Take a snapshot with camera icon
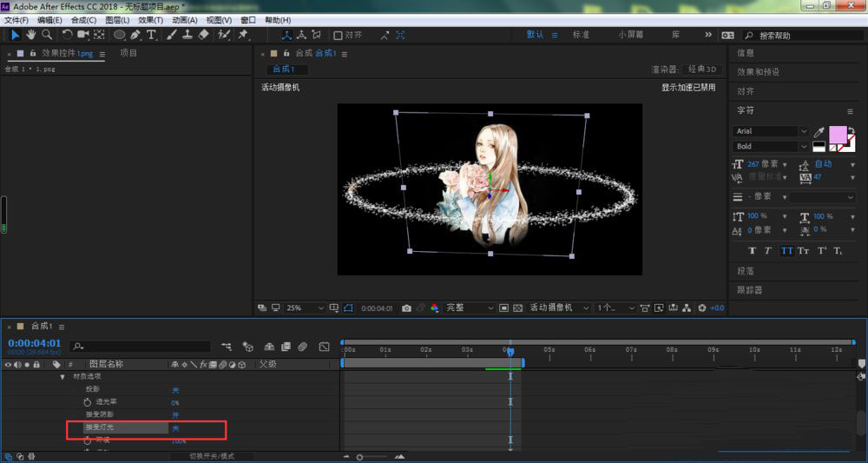Image resolution: width=868 pixels, height=463 pixels. point(406,308)
